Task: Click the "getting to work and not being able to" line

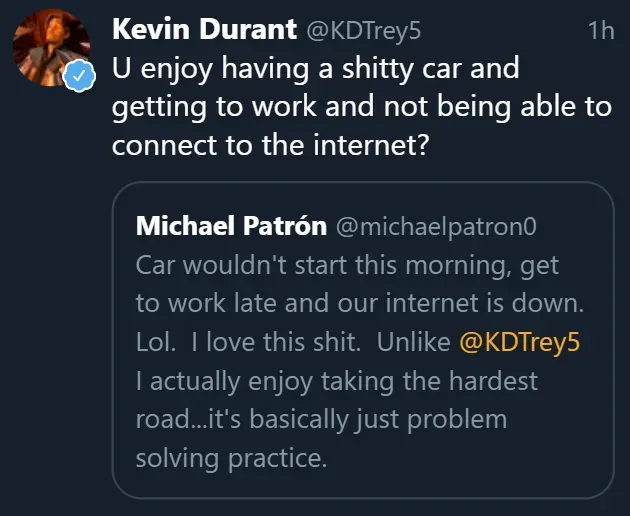Action: pos(361,108)
